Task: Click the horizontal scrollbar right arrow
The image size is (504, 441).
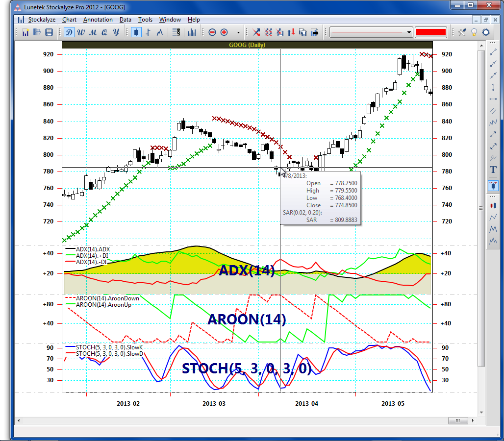Action: point(473,420)
